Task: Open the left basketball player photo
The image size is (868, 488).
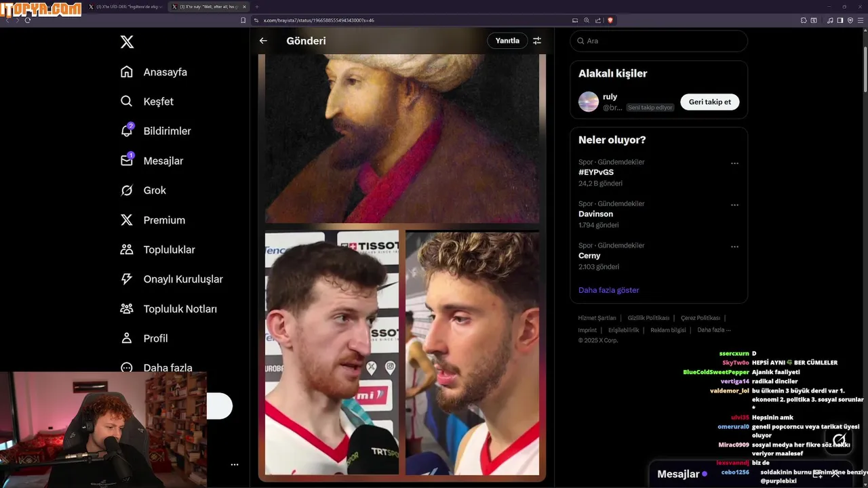Action: (x=332, y=352)
